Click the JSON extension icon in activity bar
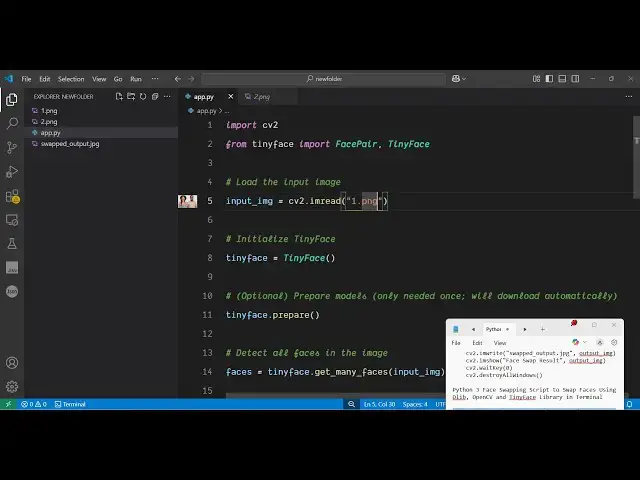This screenshot has width=640, height=480. [x=12, y=291]
